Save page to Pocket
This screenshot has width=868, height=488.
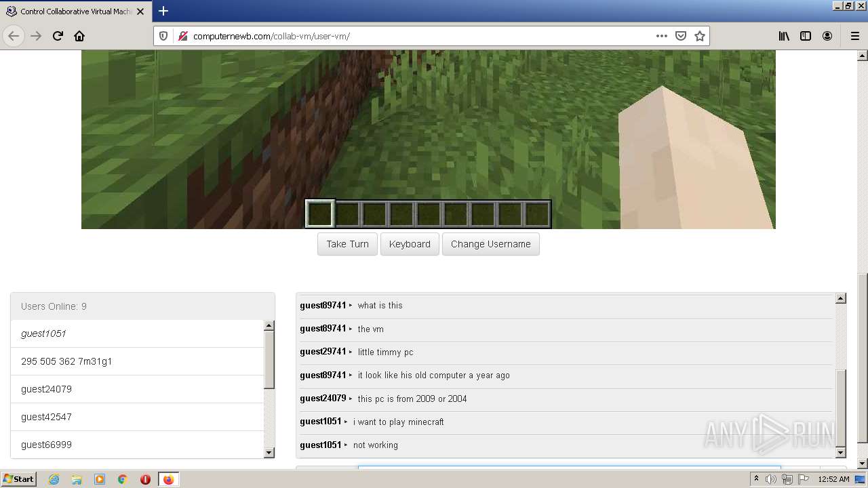[x=681, y=36]
